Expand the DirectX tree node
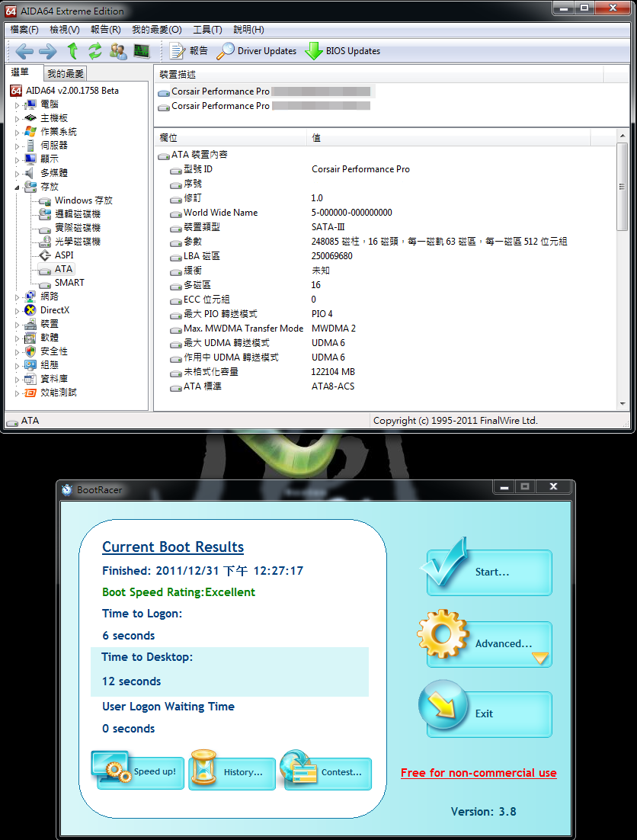The width and height of the screenshot is (637, 840). 17,310
